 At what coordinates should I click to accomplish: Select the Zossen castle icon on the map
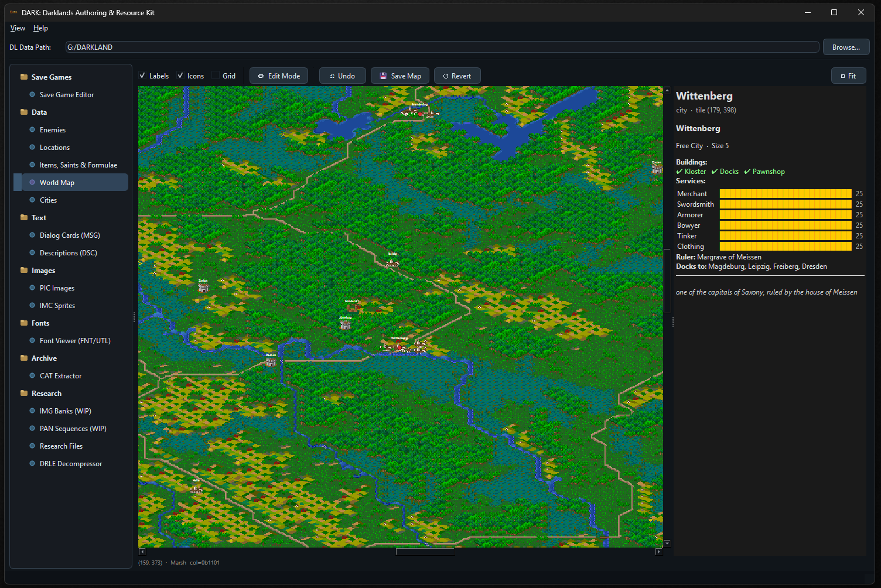(x=657, y=169)
